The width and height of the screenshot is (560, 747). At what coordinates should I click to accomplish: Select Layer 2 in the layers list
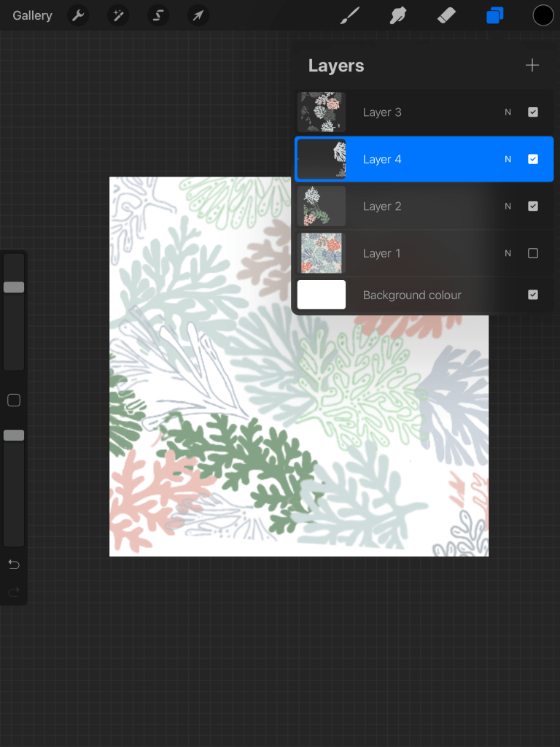[408, 206]
